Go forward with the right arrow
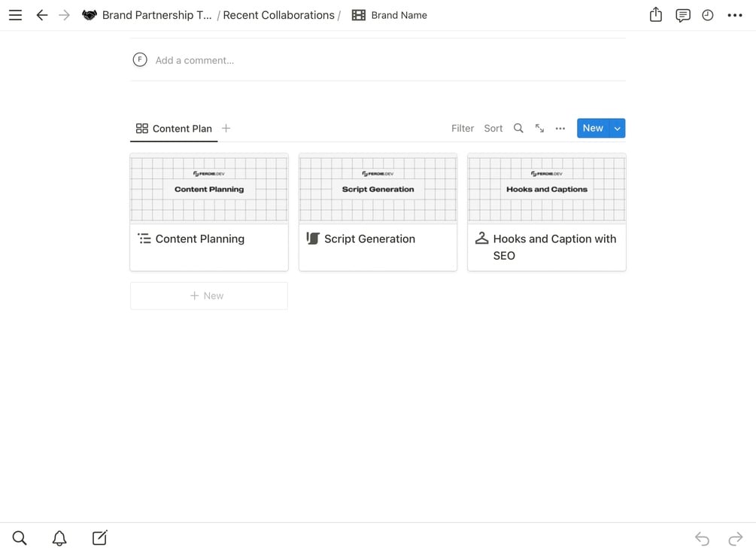Image resolution: width=756 pixels, height=553 pixels. coord(65,15)
